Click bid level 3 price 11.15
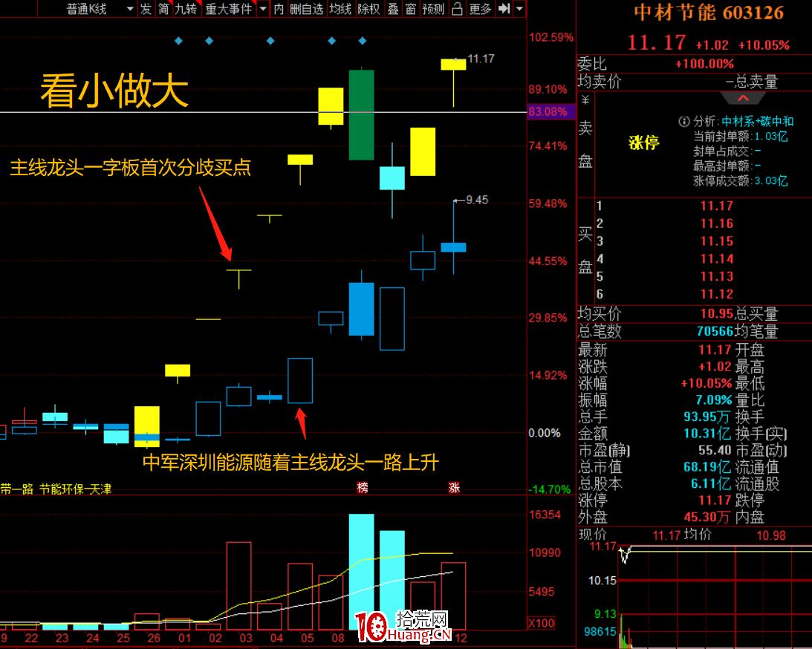The height and width of the screenshot is (649, 812). pyautogui.click(x=717, y=241)
